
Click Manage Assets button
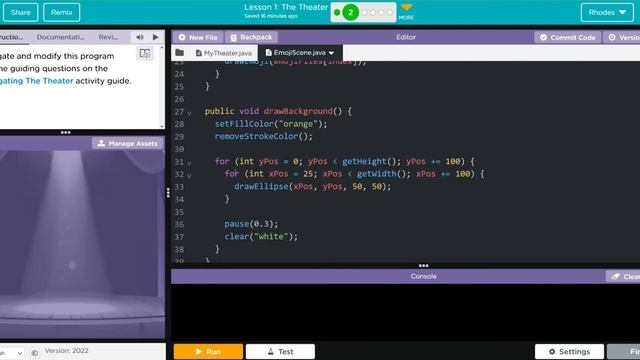pyautogui.click(x=128, y=143)
